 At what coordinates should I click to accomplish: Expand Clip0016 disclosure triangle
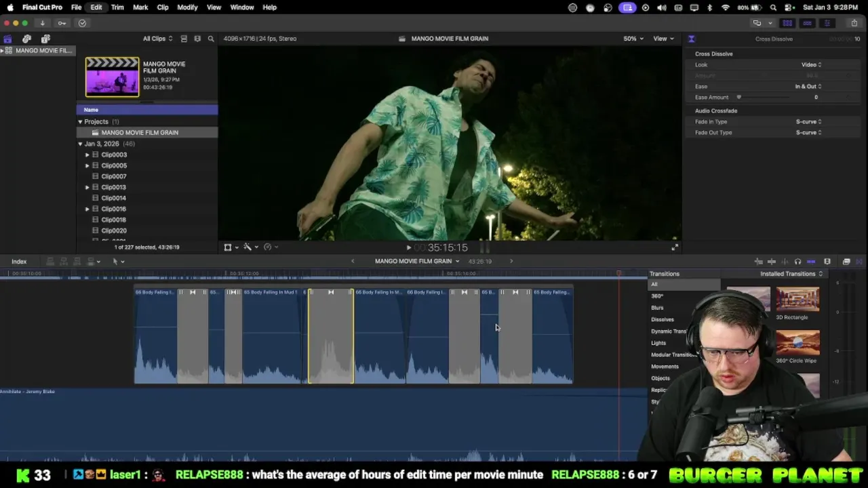(x=87, y=209)
